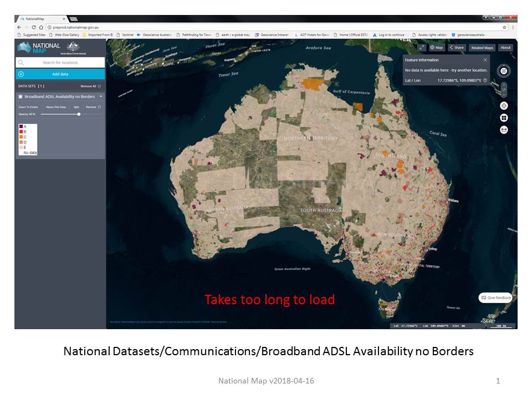Reset the map view between zoom buttons
This screenshot has height=399, width=532.
coord(504,90)
